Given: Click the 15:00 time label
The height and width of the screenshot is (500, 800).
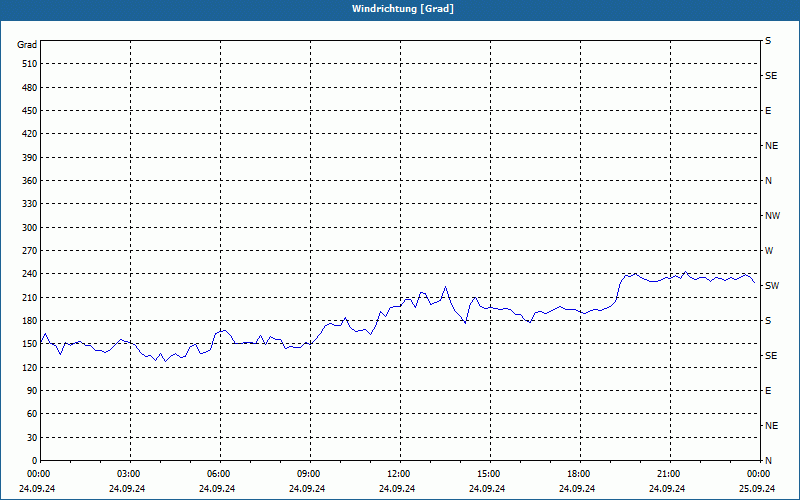Looking at the screenshot, I should [x=489, y=474].
